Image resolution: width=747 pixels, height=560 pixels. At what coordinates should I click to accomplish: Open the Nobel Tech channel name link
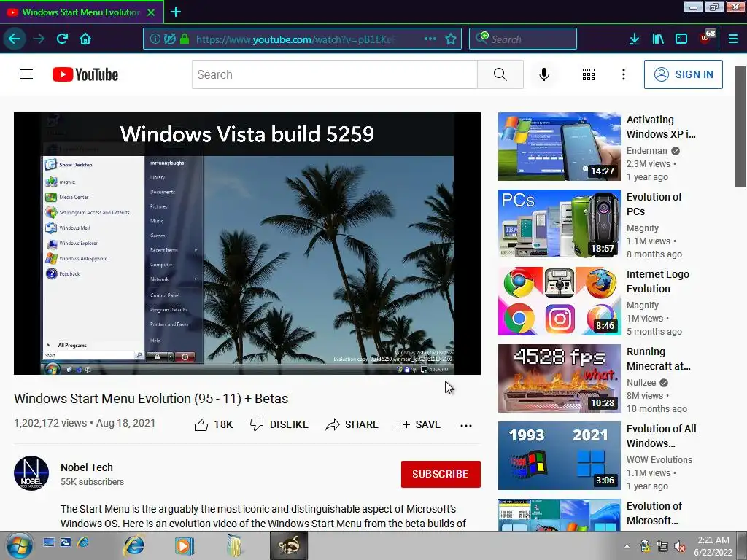(x=87, y=467)
